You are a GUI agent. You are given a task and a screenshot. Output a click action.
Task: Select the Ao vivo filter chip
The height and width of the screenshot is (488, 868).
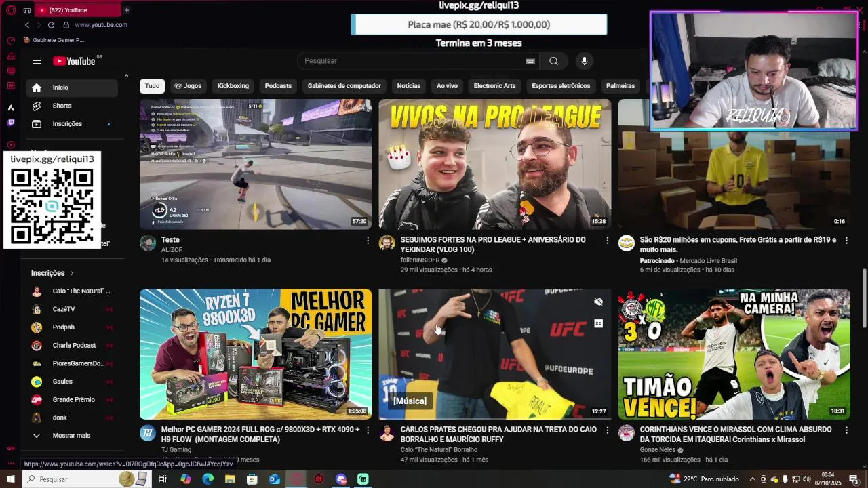click(x=447, y=86)
